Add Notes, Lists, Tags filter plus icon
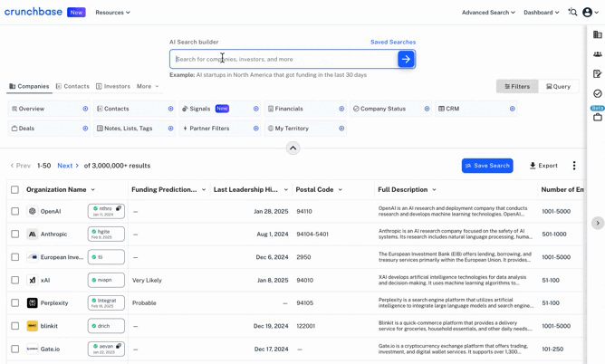This screenshot has height=364, width=605. tap(170, 129)
